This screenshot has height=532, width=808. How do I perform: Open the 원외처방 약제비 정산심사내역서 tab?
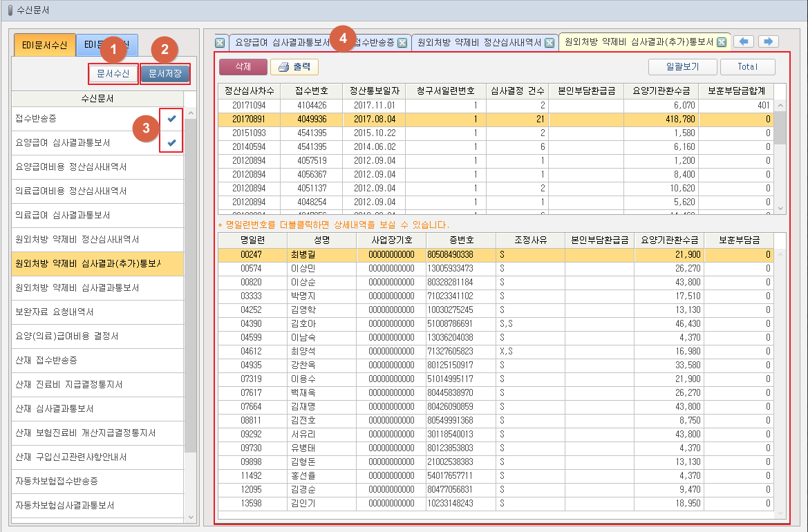[478, 43]
